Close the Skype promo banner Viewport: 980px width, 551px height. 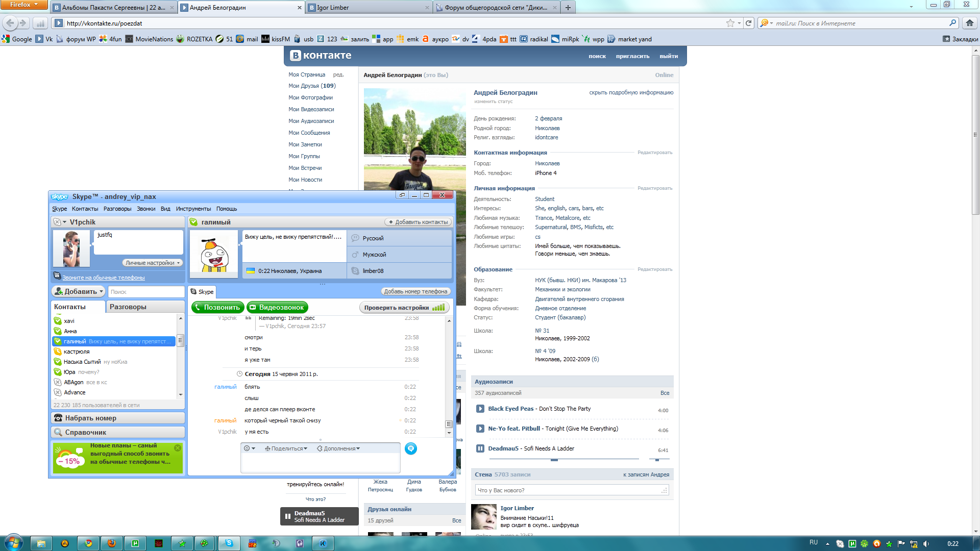178,448
